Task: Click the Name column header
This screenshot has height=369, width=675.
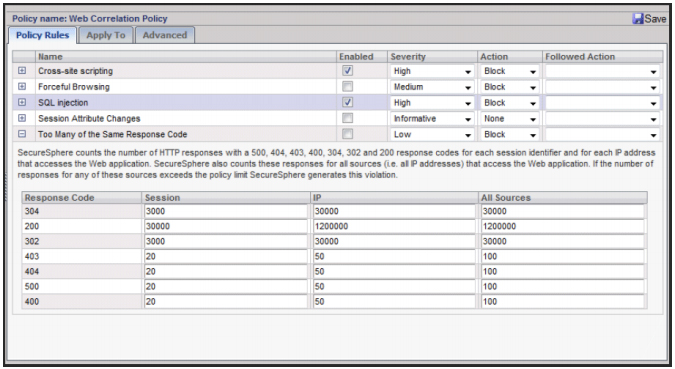Action: click(186, 57)
